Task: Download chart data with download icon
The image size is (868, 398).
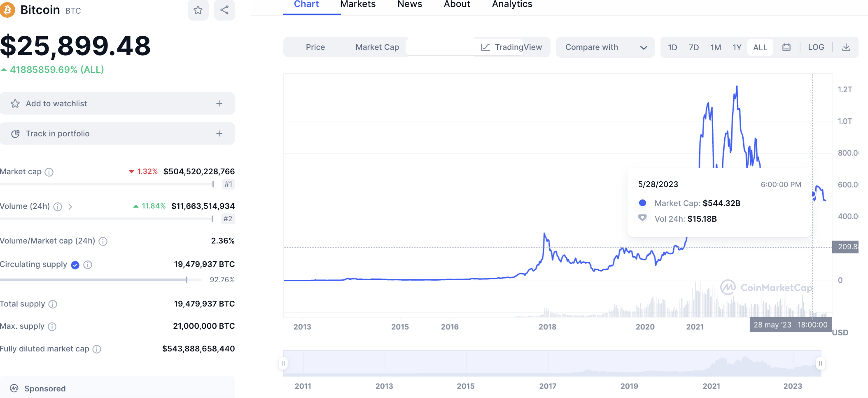Action: pos(846,47)
